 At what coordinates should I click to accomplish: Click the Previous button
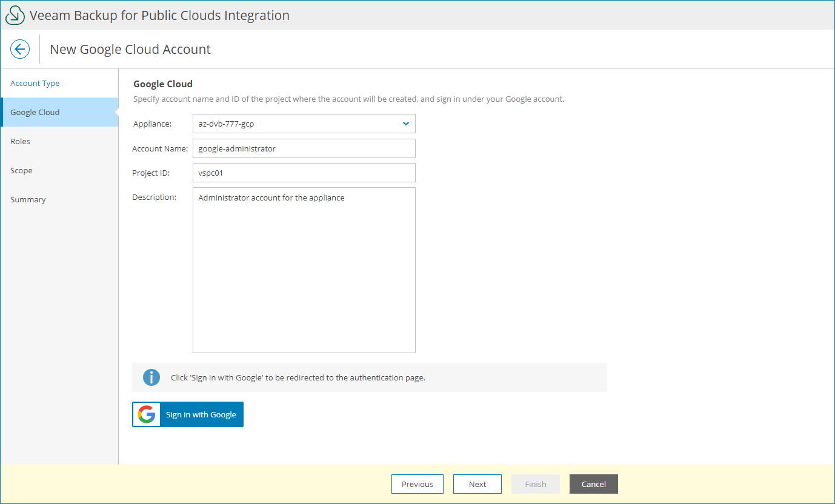coord(417,484)
